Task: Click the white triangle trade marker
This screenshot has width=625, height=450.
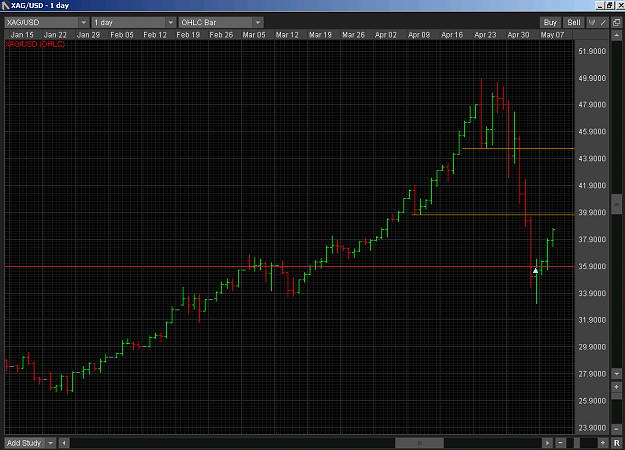Action: (535, 271)
